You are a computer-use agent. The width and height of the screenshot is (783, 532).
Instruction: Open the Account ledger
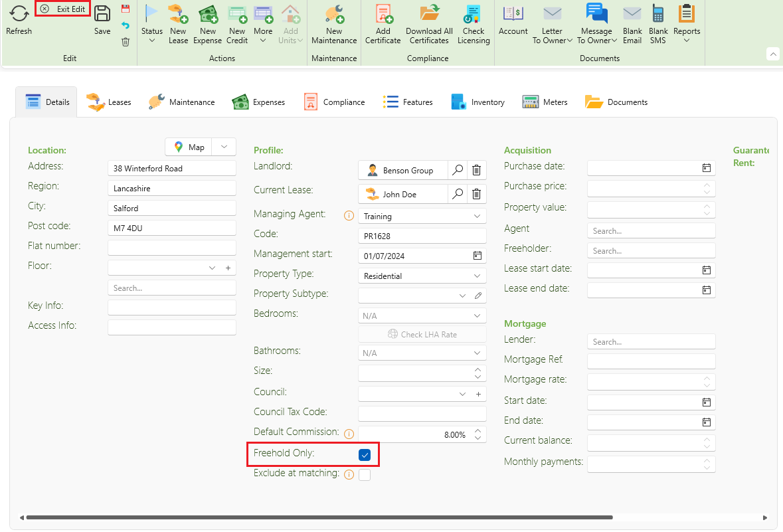pos(513,20)
